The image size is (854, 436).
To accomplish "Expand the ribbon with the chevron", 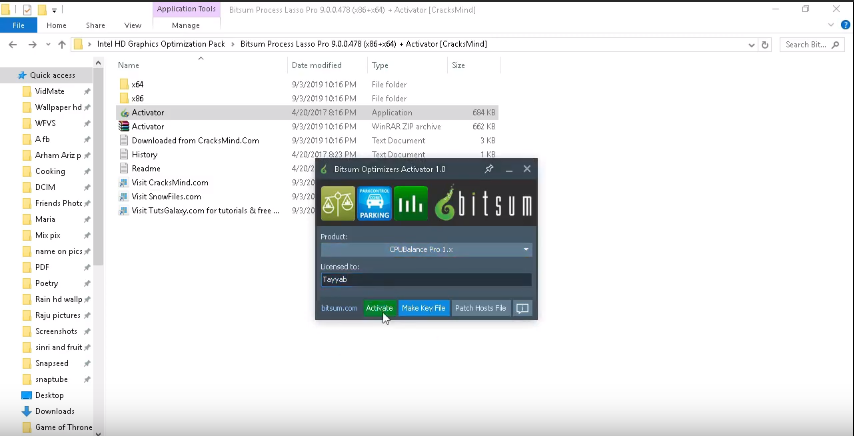I will pyautogui.click(x=831, y=25).
